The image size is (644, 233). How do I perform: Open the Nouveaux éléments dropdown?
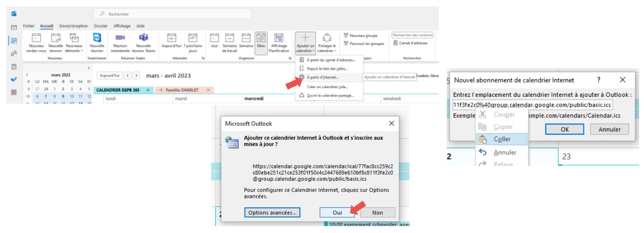click(x=74, y=43)
